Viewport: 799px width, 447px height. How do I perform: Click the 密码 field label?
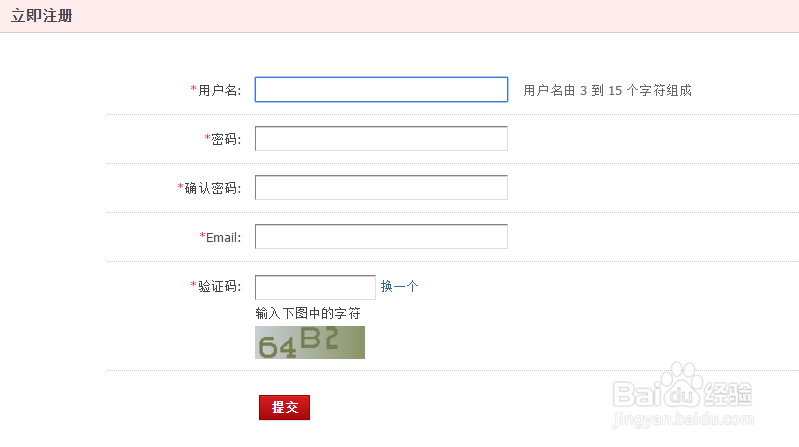pyautogui.click(x=226, y=140)
